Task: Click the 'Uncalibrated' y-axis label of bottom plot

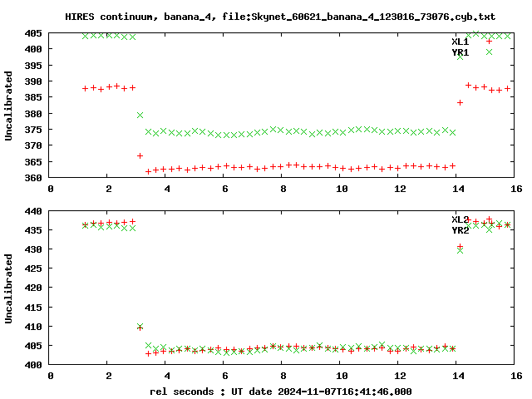Action: tap(8, 288)
